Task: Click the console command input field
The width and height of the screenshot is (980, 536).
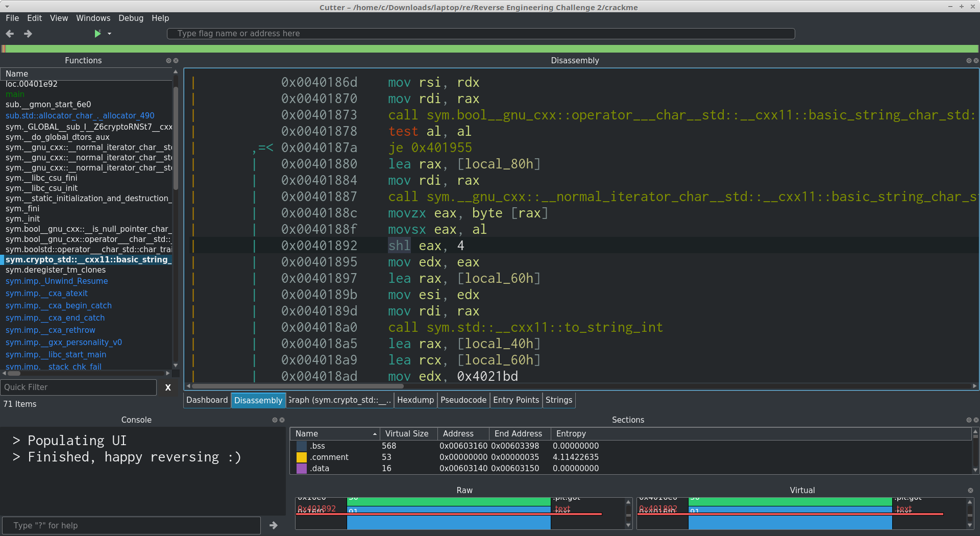Action: 132,525
